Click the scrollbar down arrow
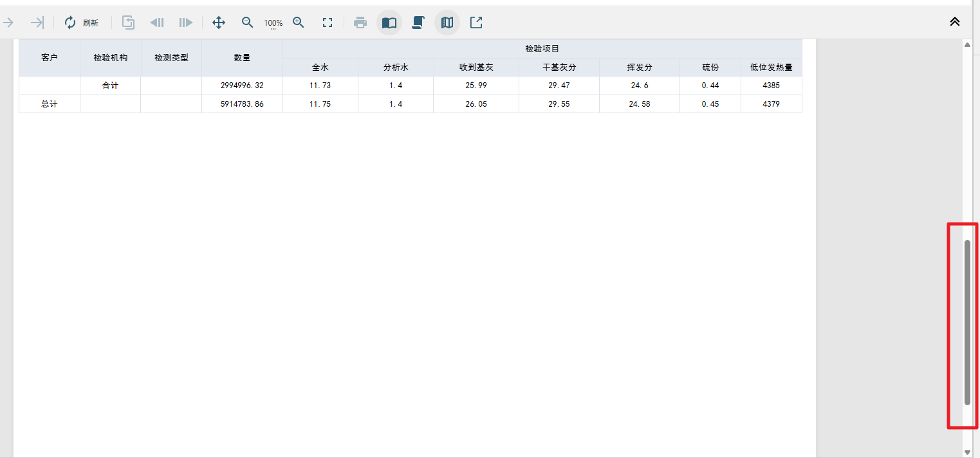The width and height of the screenshot is (980, 458). coord(967,452)
